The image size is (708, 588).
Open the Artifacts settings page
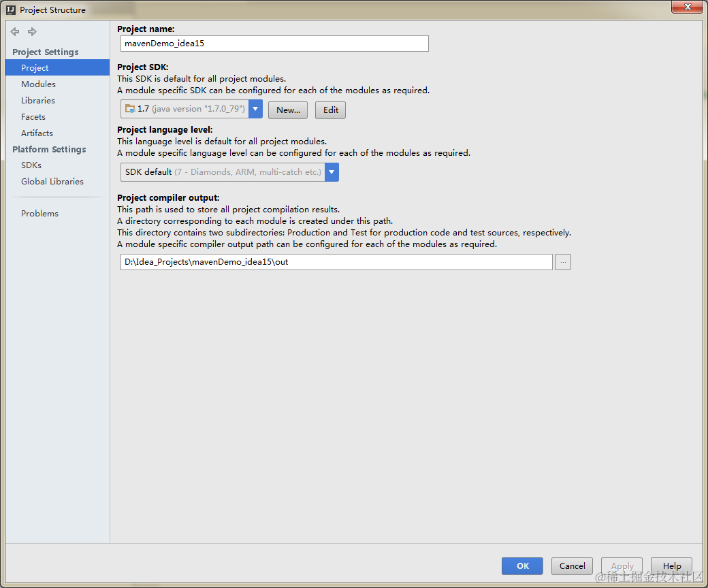37,133
